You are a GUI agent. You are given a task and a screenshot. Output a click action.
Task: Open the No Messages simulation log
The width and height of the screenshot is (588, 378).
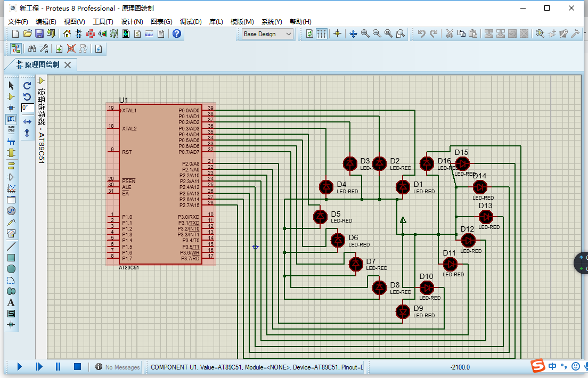[x=117, y=367]
